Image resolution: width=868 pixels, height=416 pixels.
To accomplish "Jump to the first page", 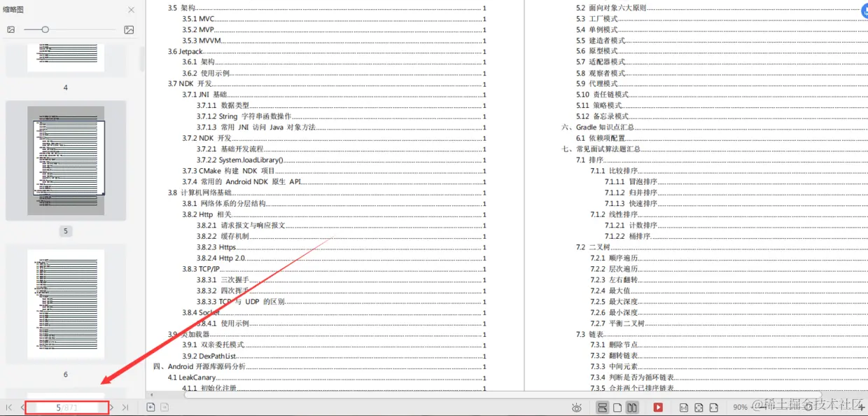I will [9, 407].
